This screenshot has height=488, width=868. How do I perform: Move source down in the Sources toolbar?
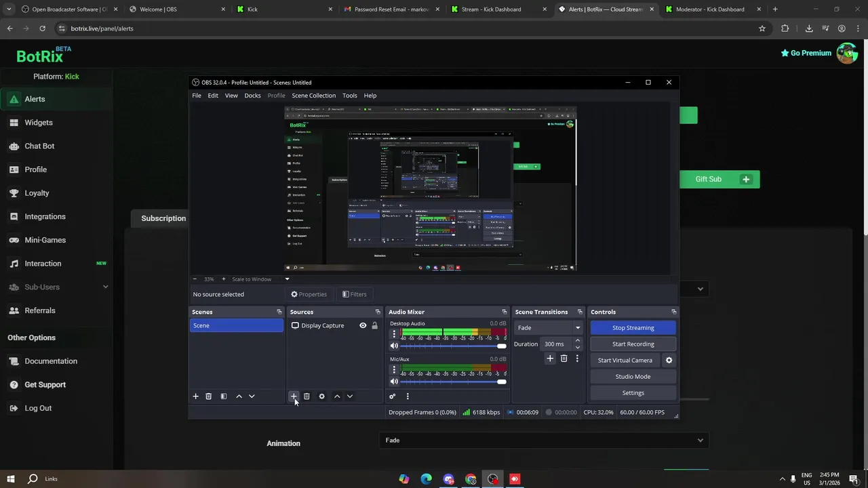click(350, 396)
